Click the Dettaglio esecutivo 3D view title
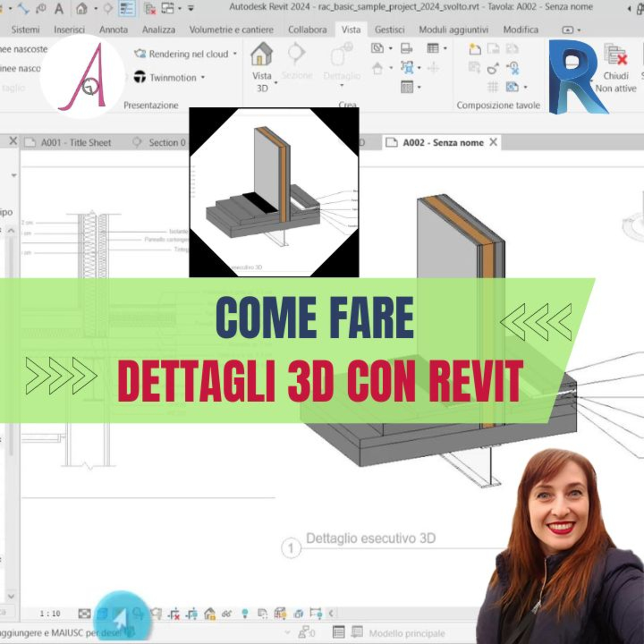This screenshot has width=644, height=644. 371,538
